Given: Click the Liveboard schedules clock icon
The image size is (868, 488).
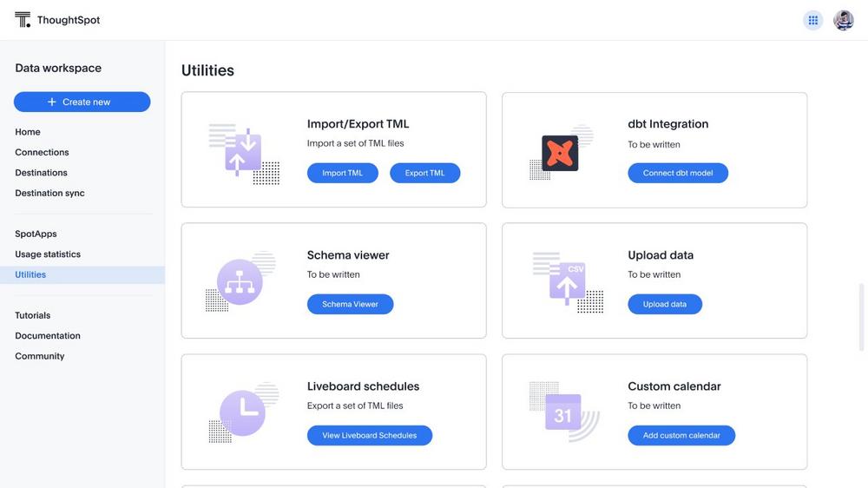Looking at the screenshot, I should 242,412.
